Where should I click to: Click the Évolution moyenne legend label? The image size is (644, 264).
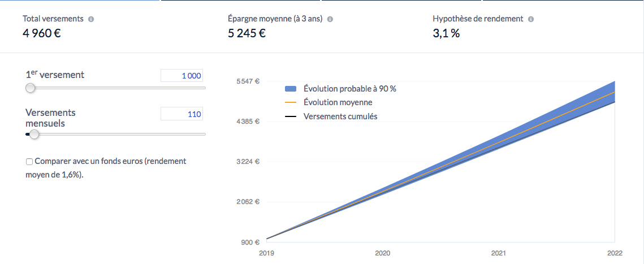tap(338, 103)
